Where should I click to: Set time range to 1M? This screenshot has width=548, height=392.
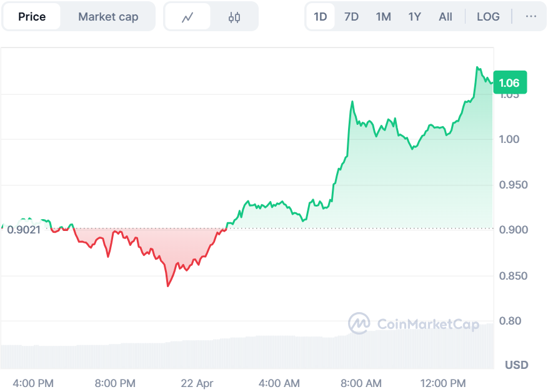(384, 17)
